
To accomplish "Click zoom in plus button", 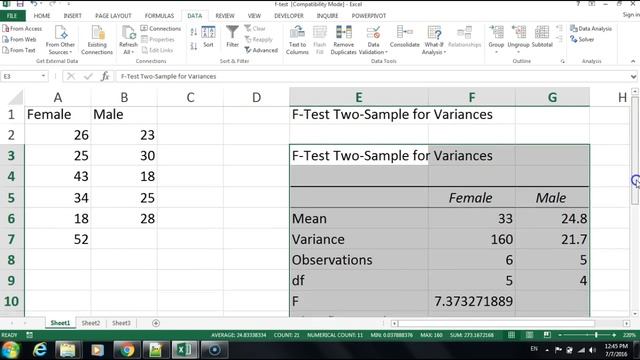I will point(614,335).
